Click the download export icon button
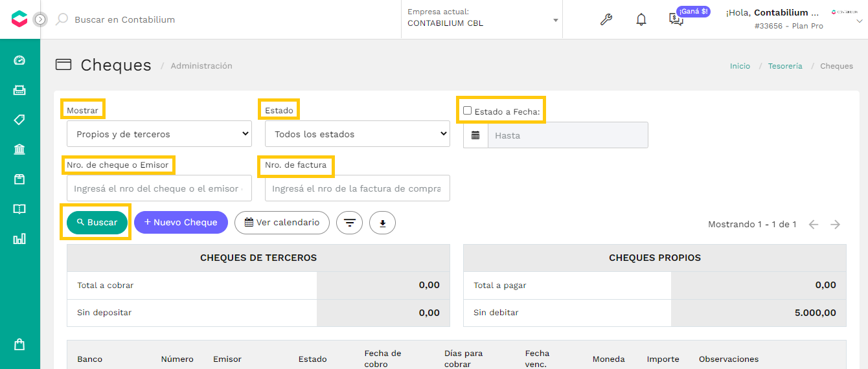 382,223
